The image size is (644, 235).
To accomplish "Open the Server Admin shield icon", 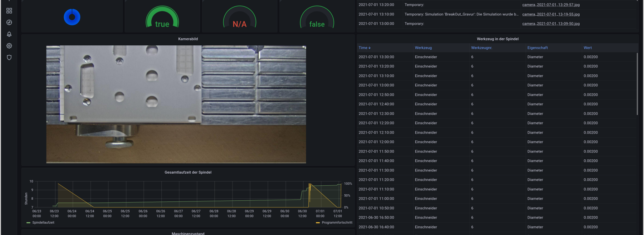I will [9, 57].
